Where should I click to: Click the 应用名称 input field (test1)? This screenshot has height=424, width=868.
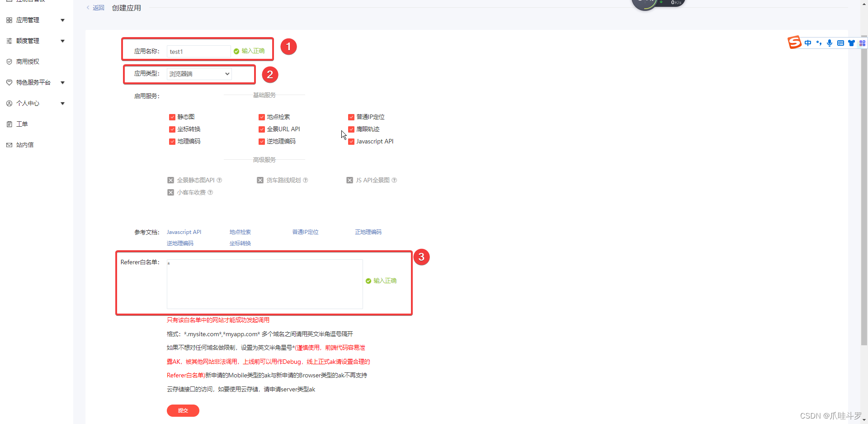(199, 52)
